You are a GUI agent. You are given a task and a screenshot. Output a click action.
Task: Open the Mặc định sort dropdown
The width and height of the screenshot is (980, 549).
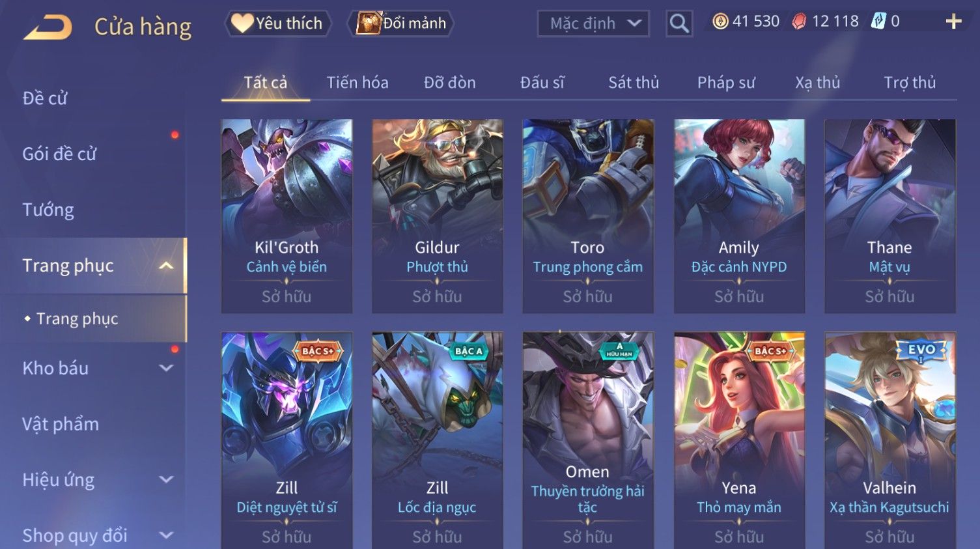pyautogui.click(x=593, y=23)
